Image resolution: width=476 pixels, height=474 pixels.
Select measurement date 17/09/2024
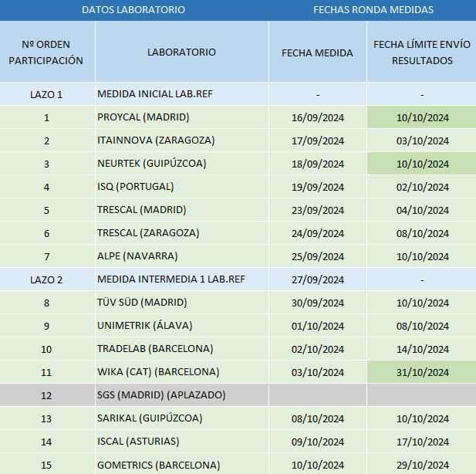click(x=318, y=141)
